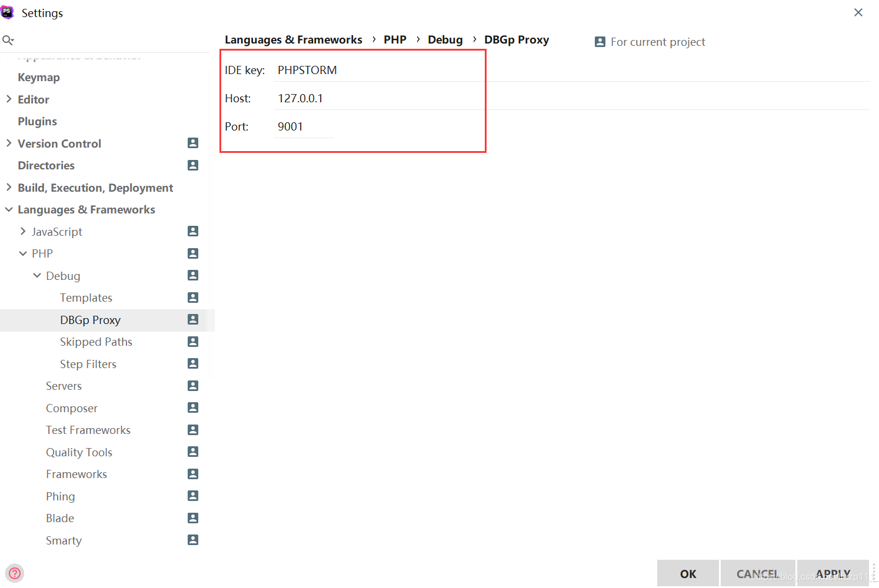Viewport: 879px width, 588px height.
Task: Expand the JavaScript node
Action: [x=23, y=232]
